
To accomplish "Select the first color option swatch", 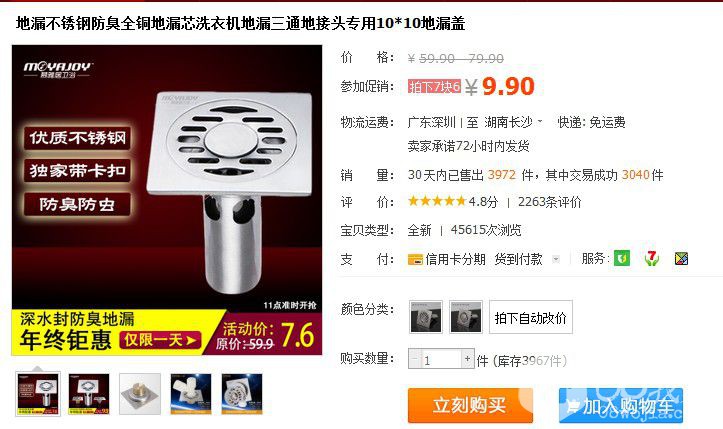I will coord(426,316).
